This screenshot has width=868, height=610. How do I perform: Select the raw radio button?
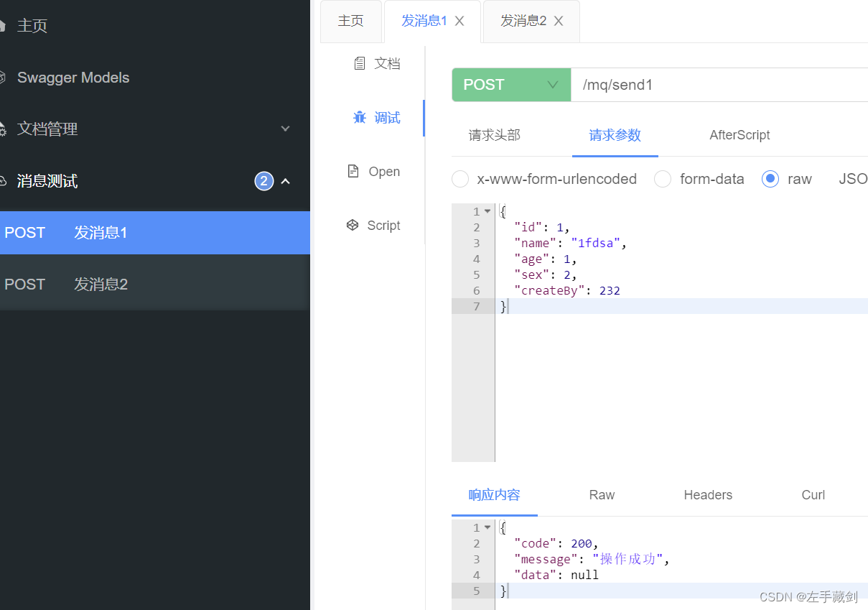point(770,179)
